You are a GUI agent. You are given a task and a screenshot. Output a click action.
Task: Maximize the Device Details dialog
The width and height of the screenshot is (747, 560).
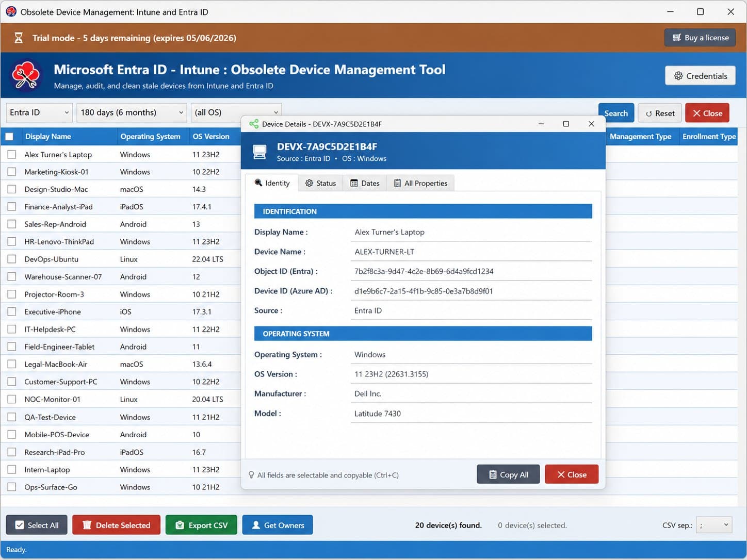pyautogui.click(x=566, y=124)
